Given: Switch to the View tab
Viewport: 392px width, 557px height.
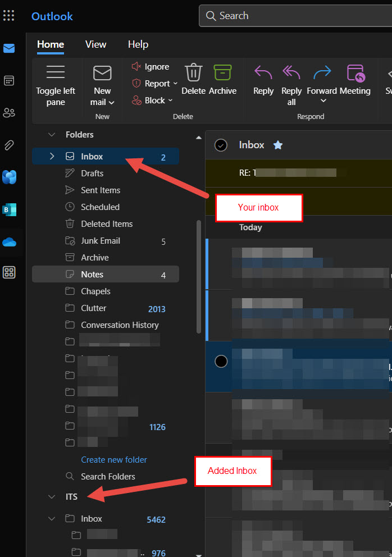Looking at the screenshot, I should [x=95, y=44].
